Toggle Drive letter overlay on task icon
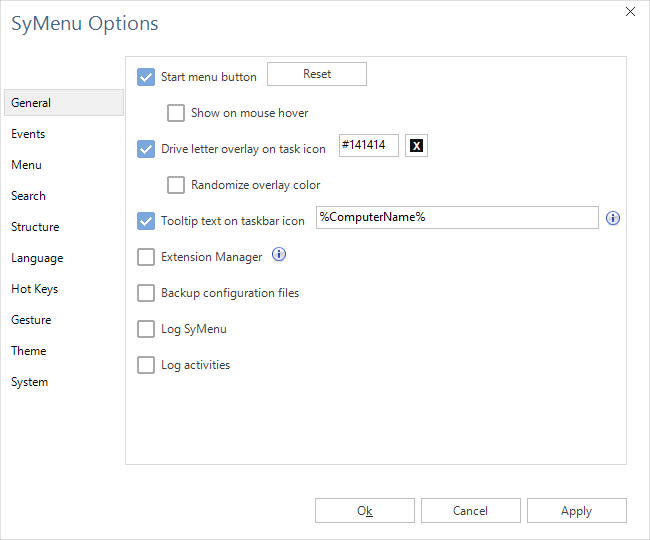 (146, 149)
